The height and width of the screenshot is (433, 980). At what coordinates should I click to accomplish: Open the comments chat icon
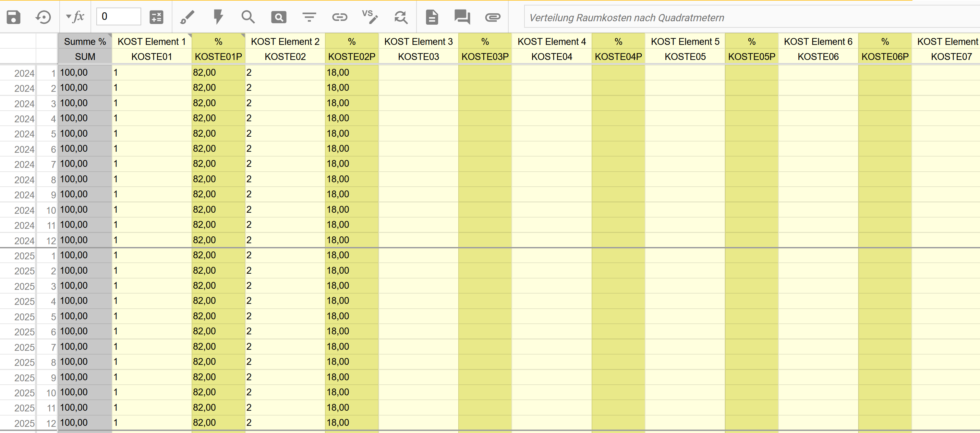click(462, 17)
